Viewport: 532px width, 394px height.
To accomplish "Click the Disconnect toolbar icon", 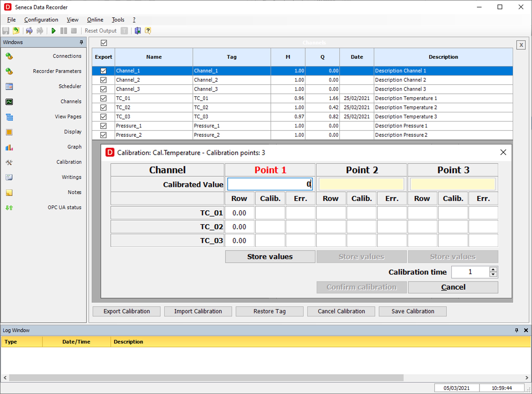I will (x=40, y=31).
